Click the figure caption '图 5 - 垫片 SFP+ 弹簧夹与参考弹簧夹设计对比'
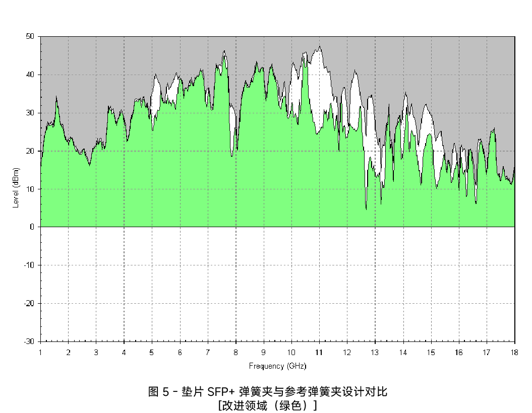Viewport: 532px width, 413px height. (x=268, y=392)
